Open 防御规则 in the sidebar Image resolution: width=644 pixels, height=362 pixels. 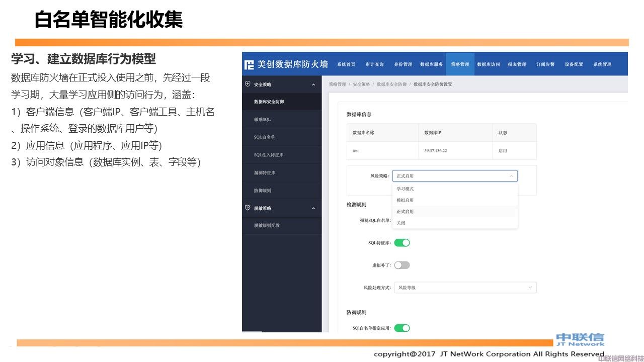click(282, 191)
